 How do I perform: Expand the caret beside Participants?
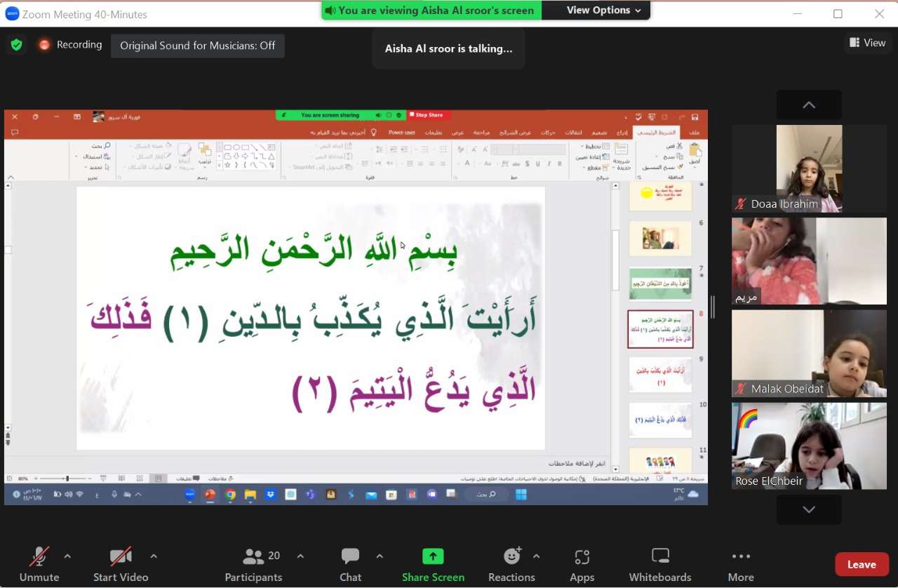300,556
